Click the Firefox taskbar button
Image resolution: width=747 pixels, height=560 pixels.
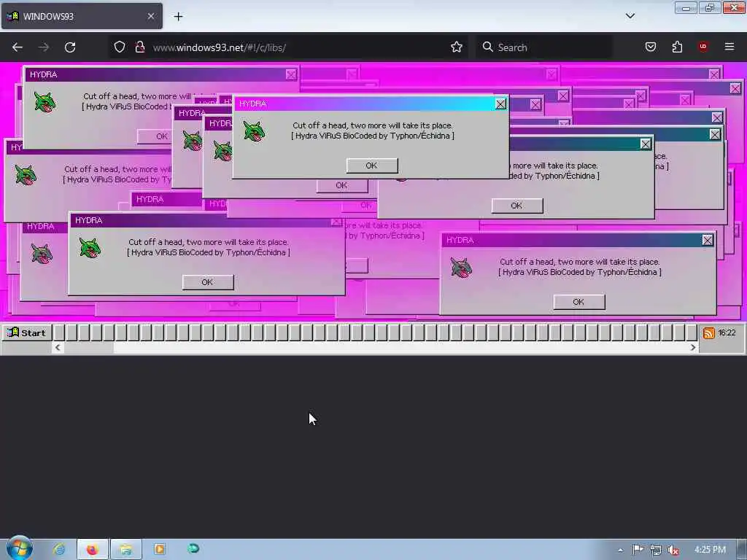coord(93,550)
